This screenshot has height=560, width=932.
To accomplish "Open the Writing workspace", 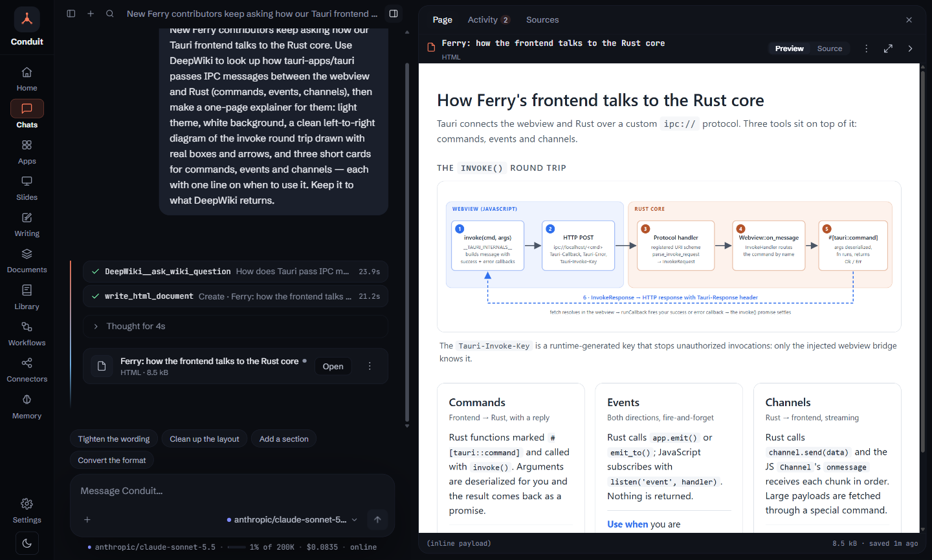I will tap(27, 224).
